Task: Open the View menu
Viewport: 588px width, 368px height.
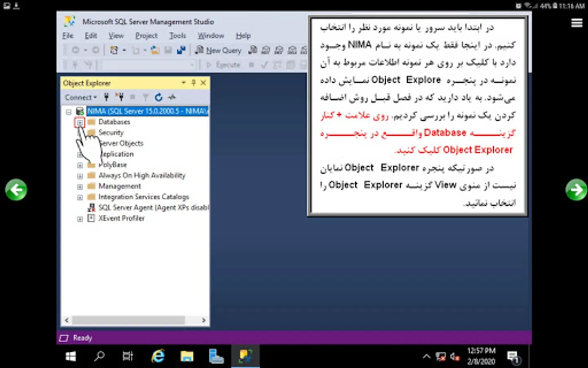Action: (116, 36)
